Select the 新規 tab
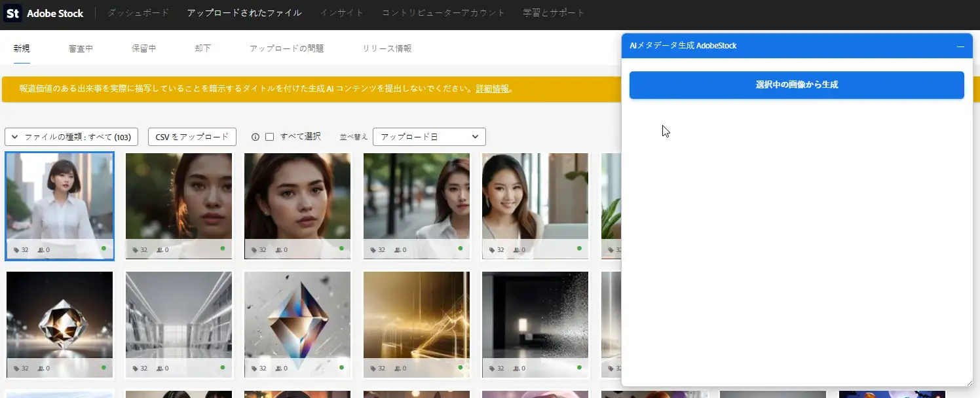The height and width of the screenshot is (398, 980). click(x=22, y=48)
